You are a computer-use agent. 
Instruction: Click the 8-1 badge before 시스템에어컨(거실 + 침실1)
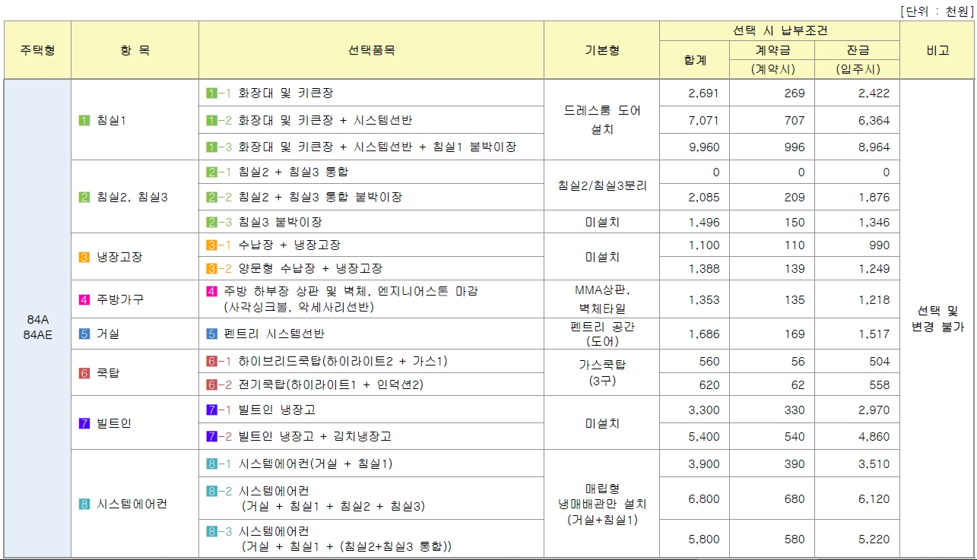[x=219, y=464]
